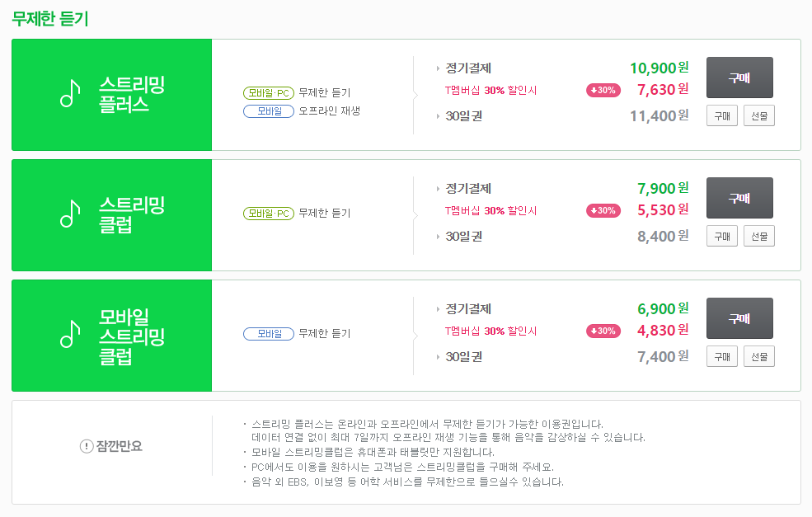812x517 pixels.
Task: Click the large dark 구매 button for 스트리밍 클럽
Action: click(739, 198)
